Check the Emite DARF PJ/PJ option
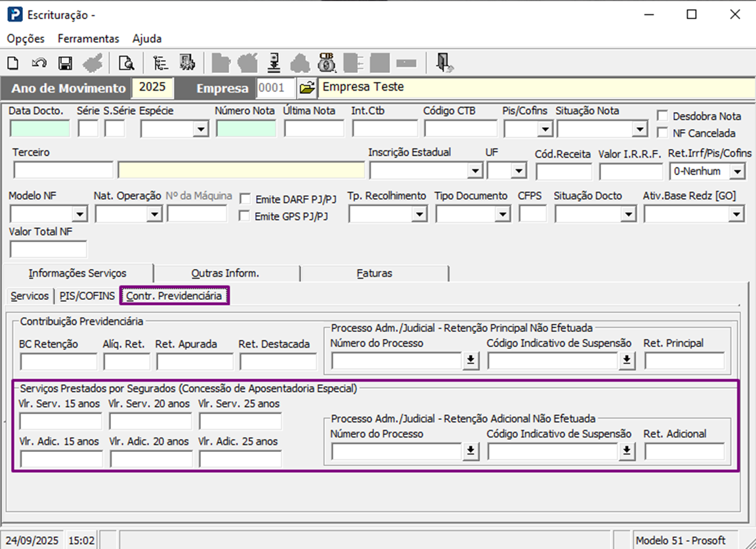The width and height of the screenshot is (756, 549). click(x=245, y=198)
